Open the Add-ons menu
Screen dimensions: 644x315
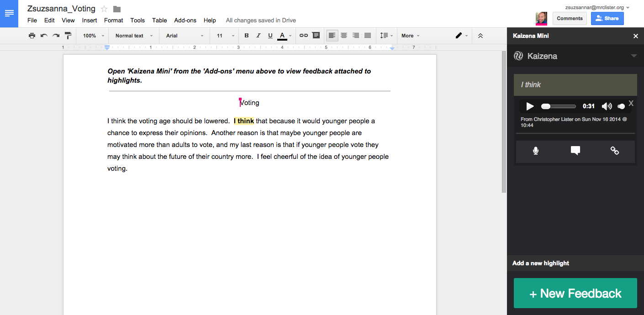[x=185, y=20]
